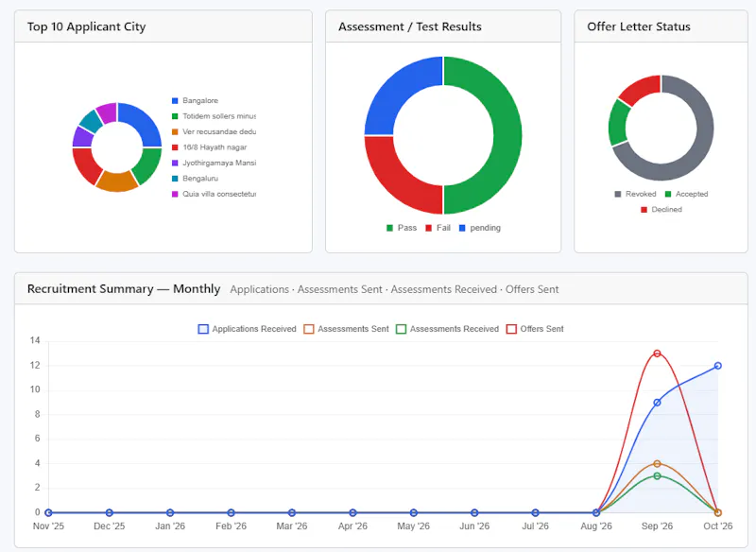Click the Assessments Sent point in Sep '26
This screenshot has height=552, width=756.
657,464
